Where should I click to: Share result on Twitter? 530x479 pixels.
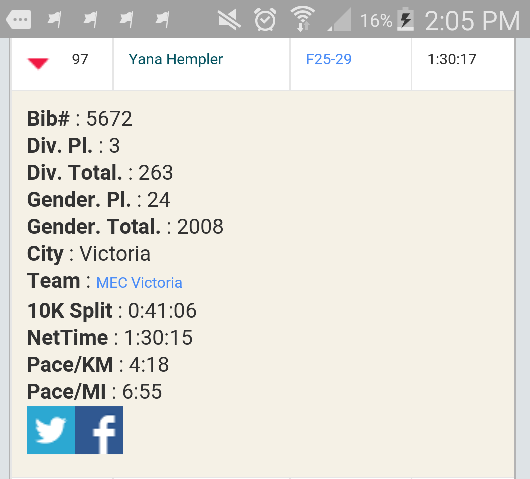(x=51, y=430)
